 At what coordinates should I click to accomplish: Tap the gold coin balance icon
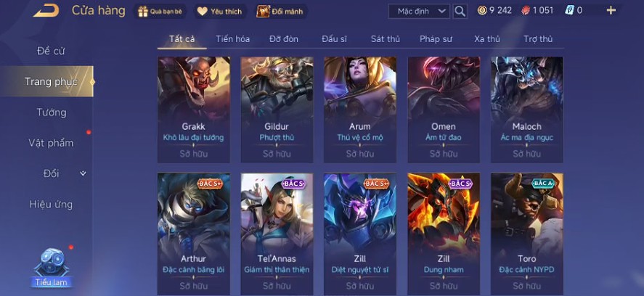click(482, 11)
